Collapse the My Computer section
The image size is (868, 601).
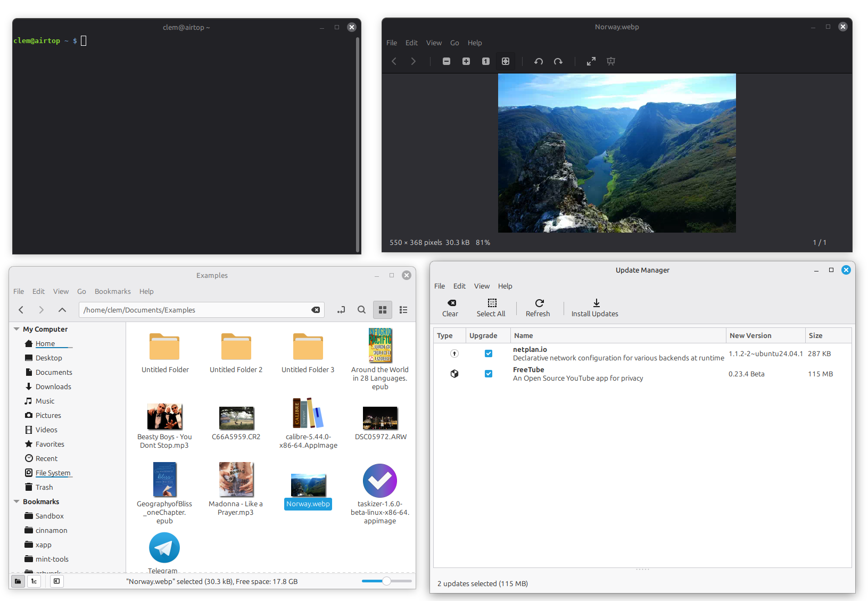[16, 328]
